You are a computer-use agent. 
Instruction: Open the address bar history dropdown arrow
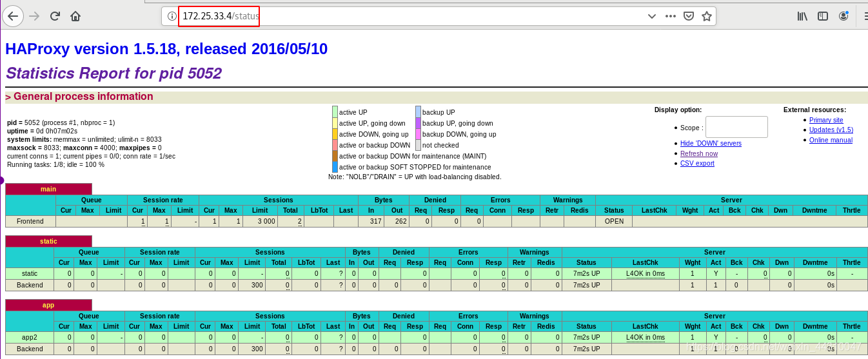652,16
